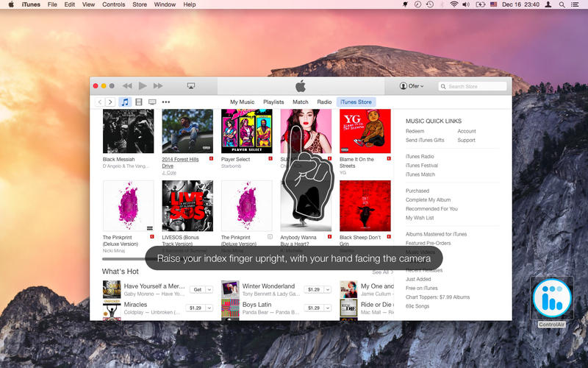Image resolution: width=588 pixels, height=368 pixels.
Task: Open the more libraries ellipsis icon
Action: (x=166, y=102)
